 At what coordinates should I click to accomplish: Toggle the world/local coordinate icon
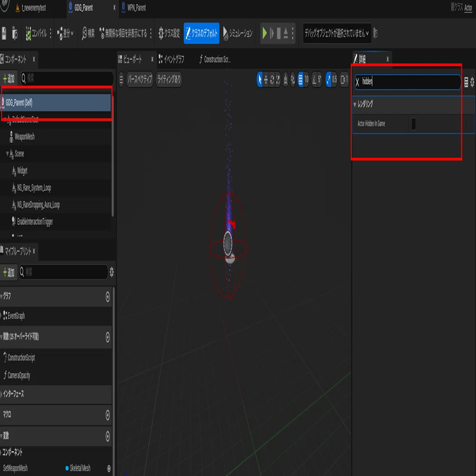pyautogui.click(x=286, y=79)
